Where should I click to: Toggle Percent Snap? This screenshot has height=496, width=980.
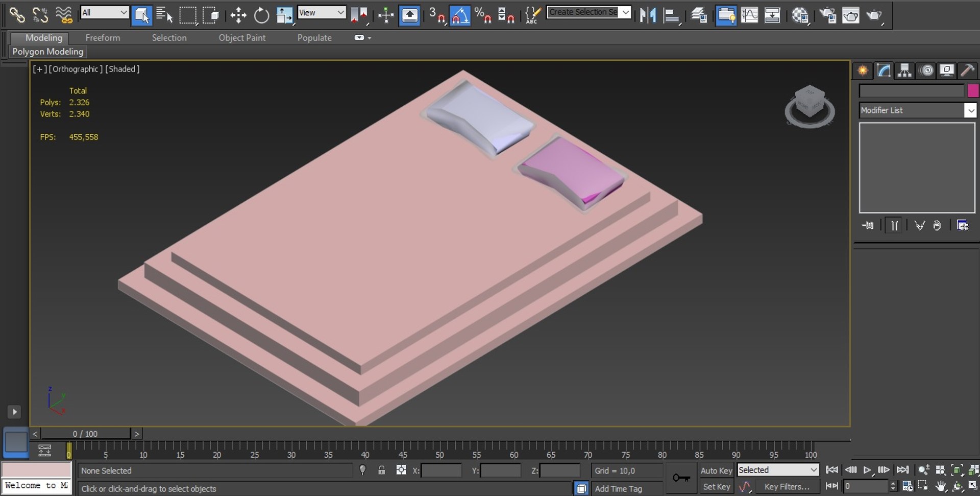pos(483,15)
